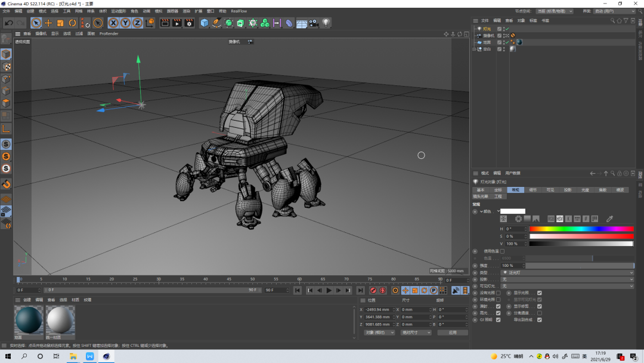Viewport: 644px width, 363px height.
Task: Toggle the 高光 checkbox
Action: (498, 313)
